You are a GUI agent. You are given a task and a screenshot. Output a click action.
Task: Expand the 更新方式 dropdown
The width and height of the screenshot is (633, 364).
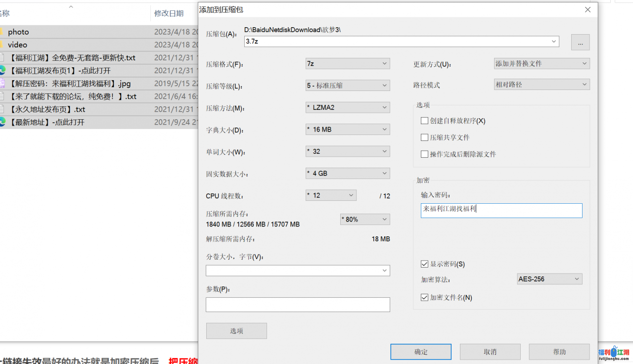(542, 64)
